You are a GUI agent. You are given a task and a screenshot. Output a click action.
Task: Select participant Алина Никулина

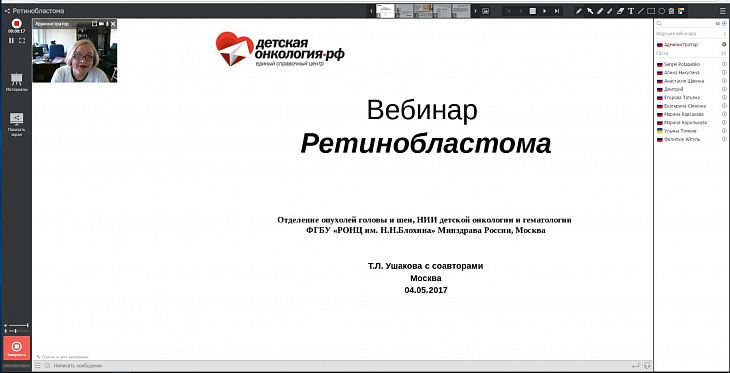681,73
